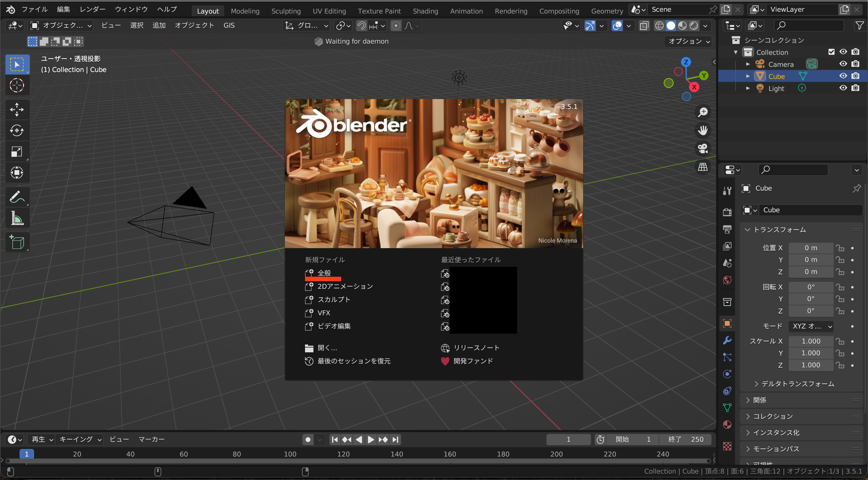Hide the Cube in viewport
Screen dimensions: 868x480
tap(843, 76)
